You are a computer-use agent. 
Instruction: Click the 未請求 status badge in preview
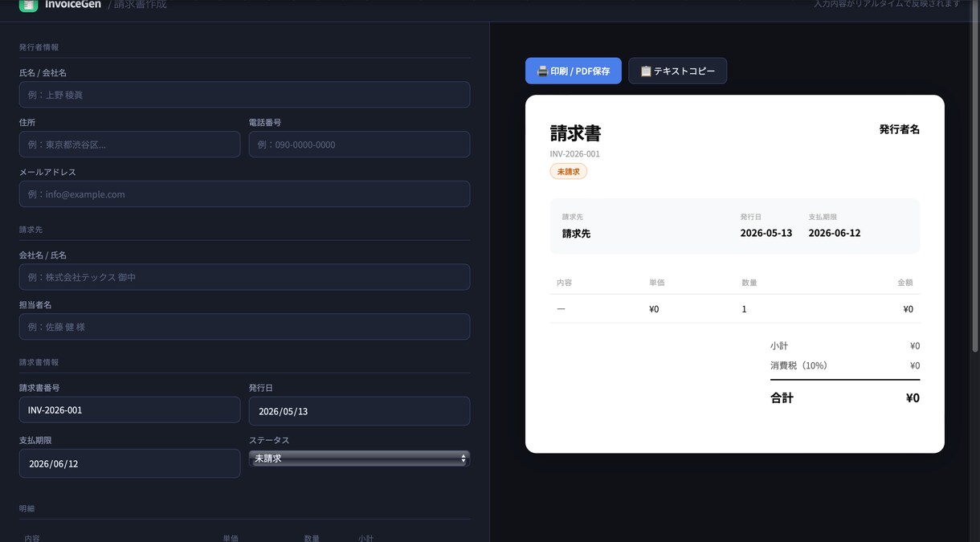click(x=568, y=171)
